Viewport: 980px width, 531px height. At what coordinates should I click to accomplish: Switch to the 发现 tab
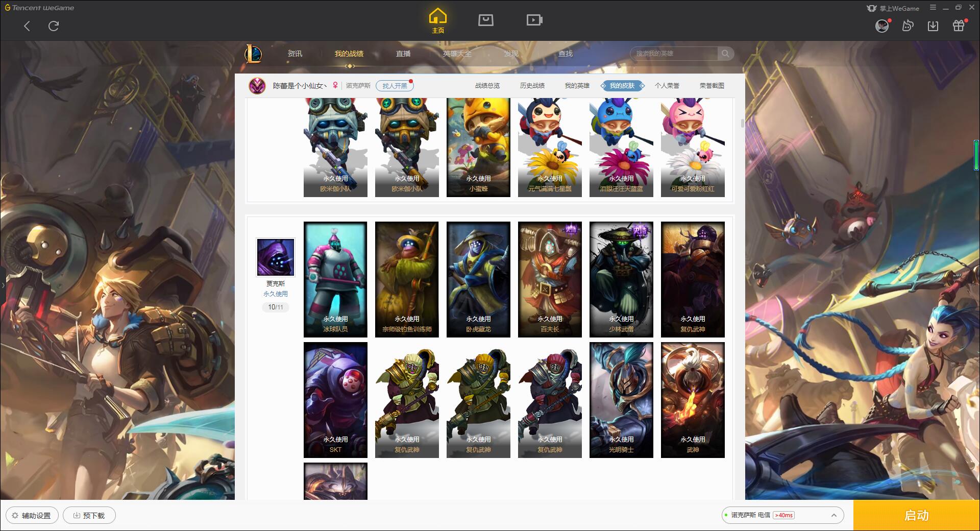click(511, 54)
